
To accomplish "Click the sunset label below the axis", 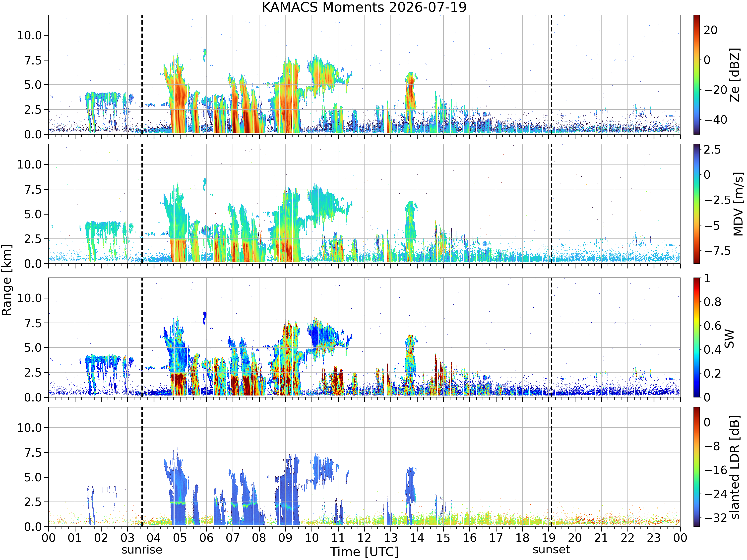I will (551, 550).
